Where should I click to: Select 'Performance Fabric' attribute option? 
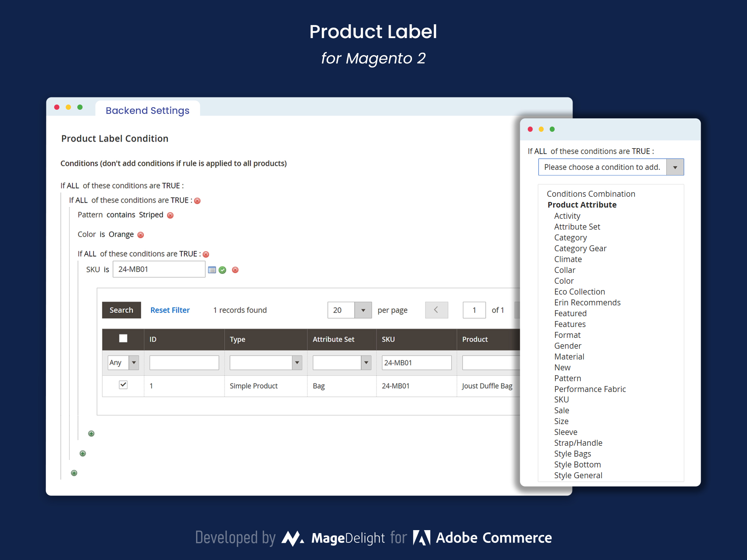tap(590, 389)
